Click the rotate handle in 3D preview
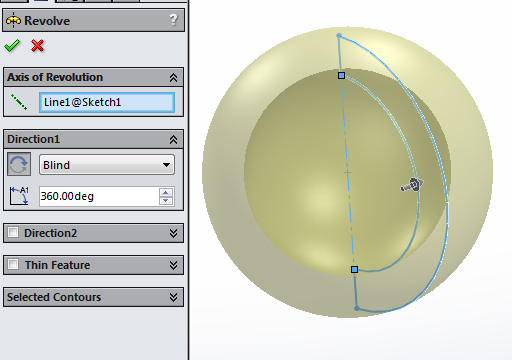 412,185
